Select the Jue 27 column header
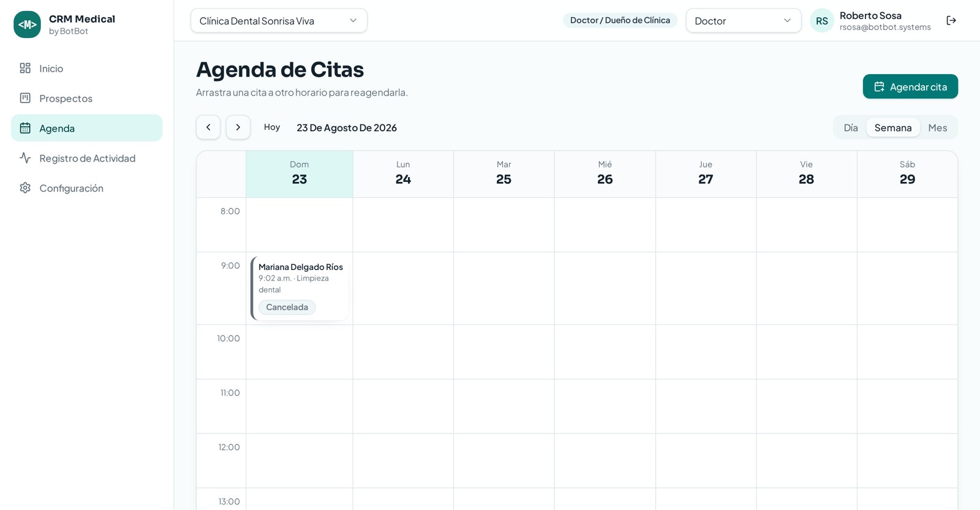This screenshot has height=510, width=980. [x=706, y=174]
